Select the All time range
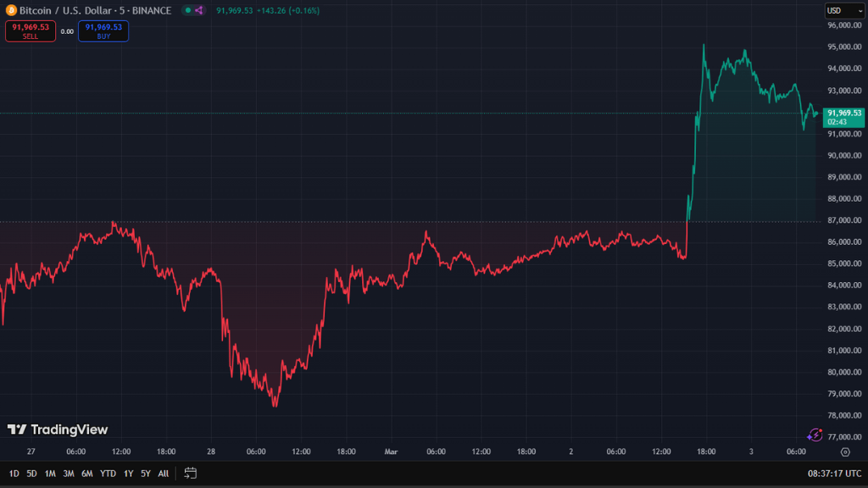868x488 pixels. 164,474
